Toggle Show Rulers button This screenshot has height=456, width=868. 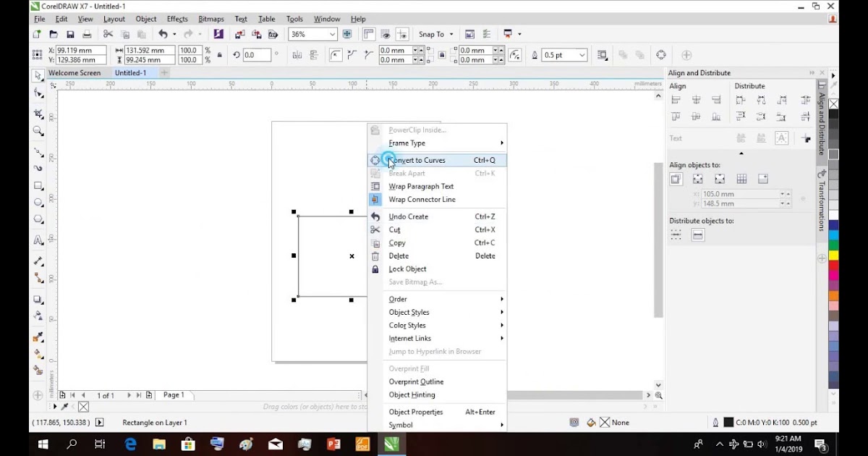(369, 34)
